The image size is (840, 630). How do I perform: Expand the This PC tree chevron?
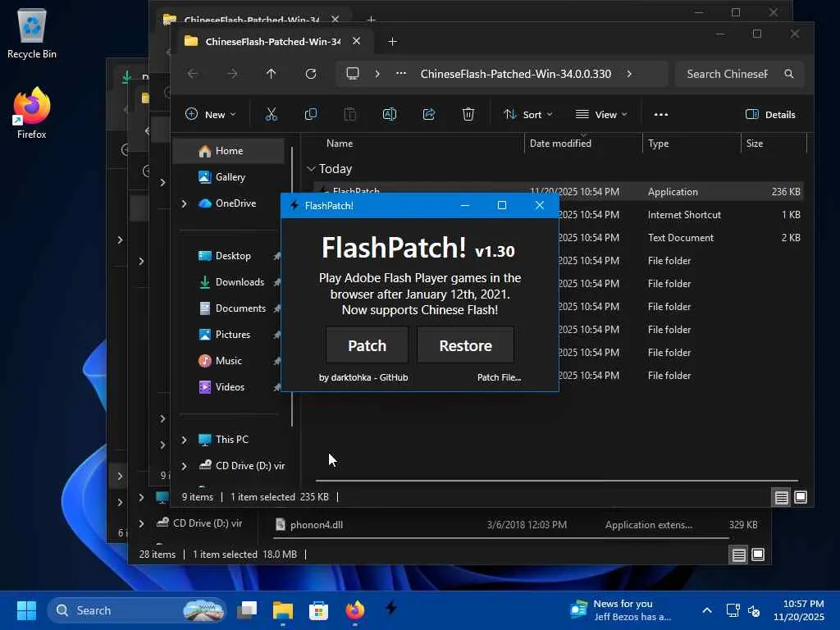[185, 440]
